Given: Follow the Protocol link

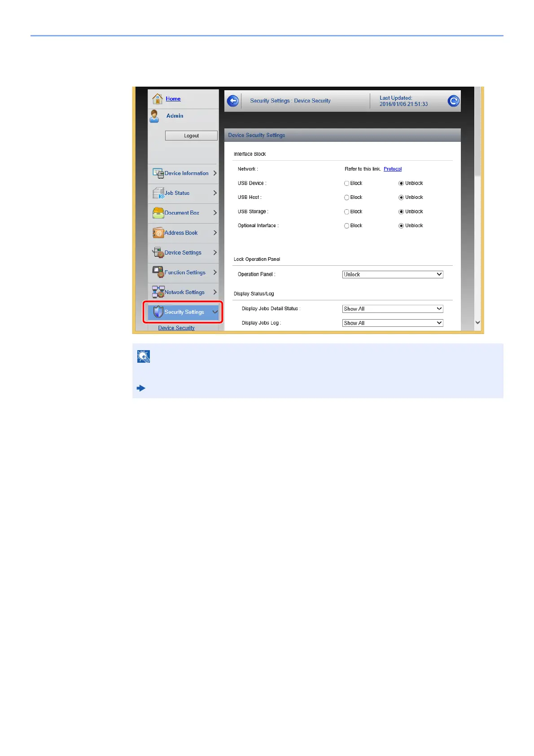Looking at the screenshot, I should point(393,169).
